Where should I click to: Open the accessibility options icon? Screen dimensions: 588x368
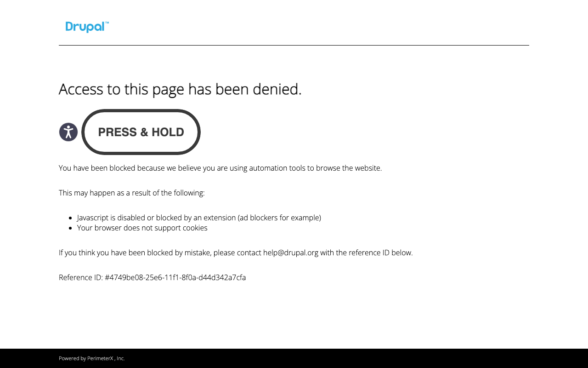pos(68,132)
